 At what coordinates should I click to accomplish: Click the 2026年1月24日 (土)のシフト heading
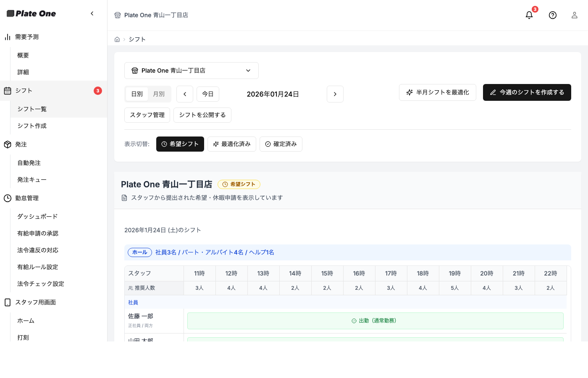pyautogui.click(x=163, y=230)
